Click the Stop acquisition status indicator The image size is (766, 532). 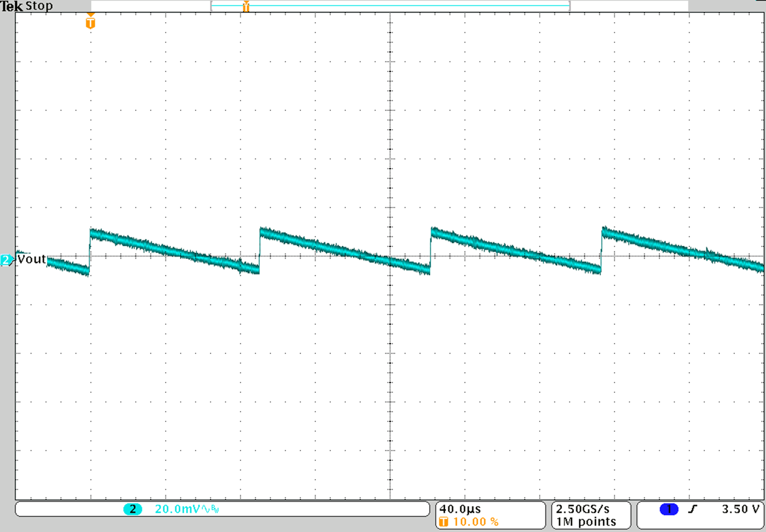[39, 6]
